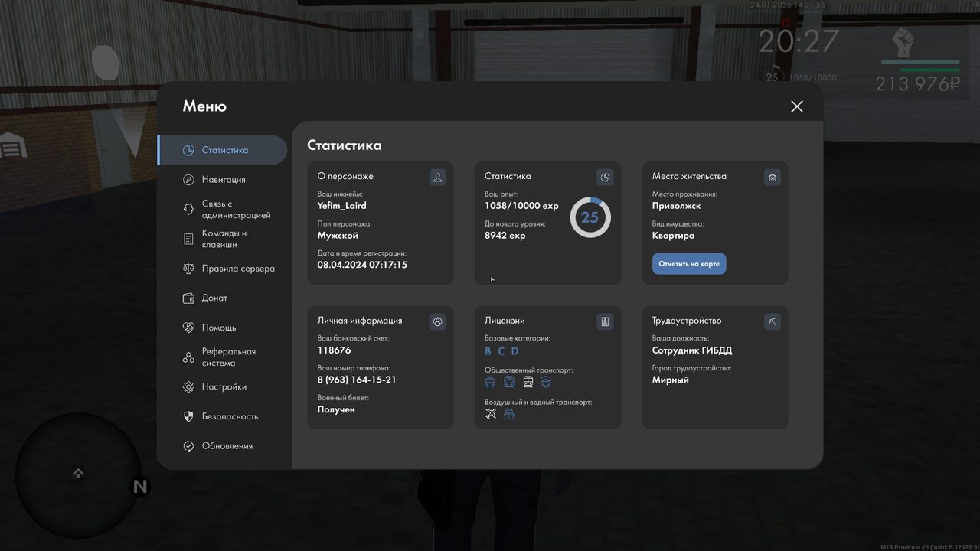
Task: Click the license document icon in Лицензии card
Action: [x=605, y=321]
